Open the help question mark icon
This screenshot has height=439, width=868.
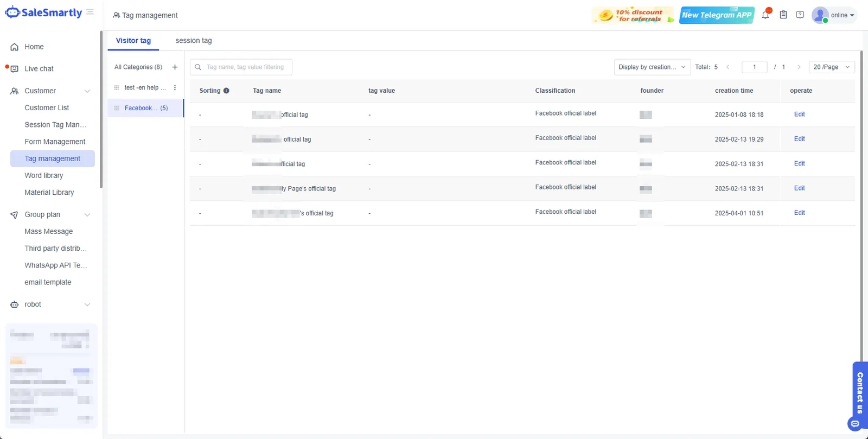[800, 15]
